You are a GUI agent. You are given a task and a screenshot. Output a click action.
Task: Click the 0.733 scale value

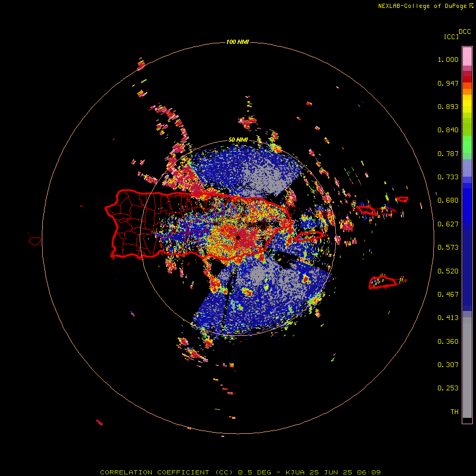[448, 177]
